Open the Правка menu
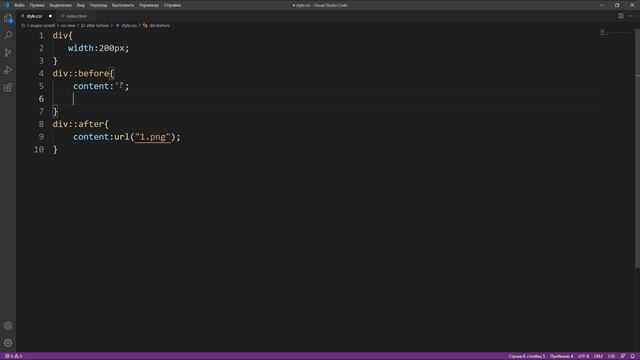The image size is (640, 360). [37, 5]
